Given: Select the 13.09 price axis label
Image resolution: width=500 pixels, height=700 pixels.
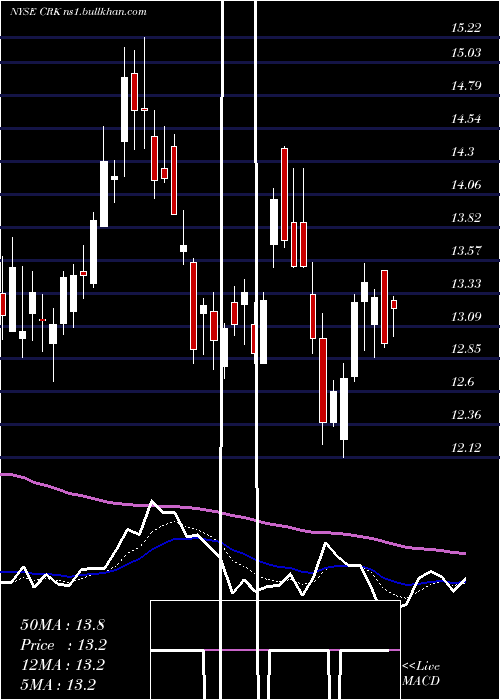Looking at the screenshot, I should point(466,317).
